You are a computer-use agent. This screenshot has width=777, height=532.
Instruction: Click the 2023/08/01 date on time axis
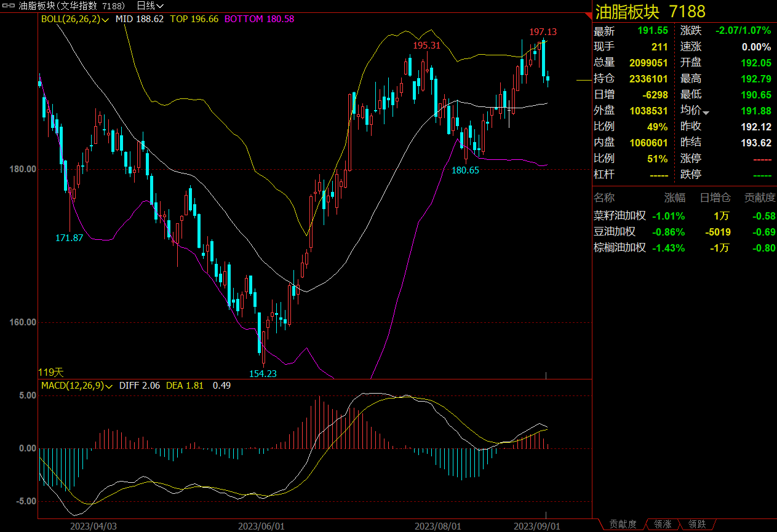(x=438, y=526)
